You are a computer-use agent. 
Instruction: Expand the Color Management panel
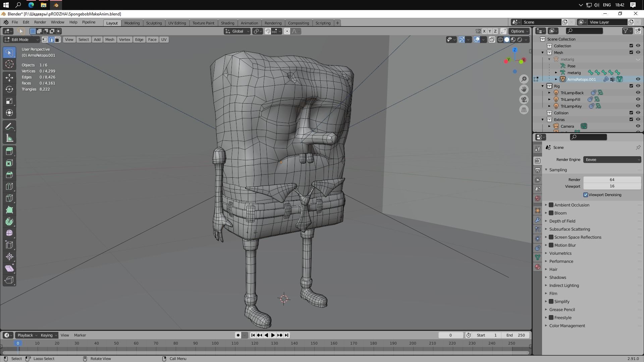point(567,325)
